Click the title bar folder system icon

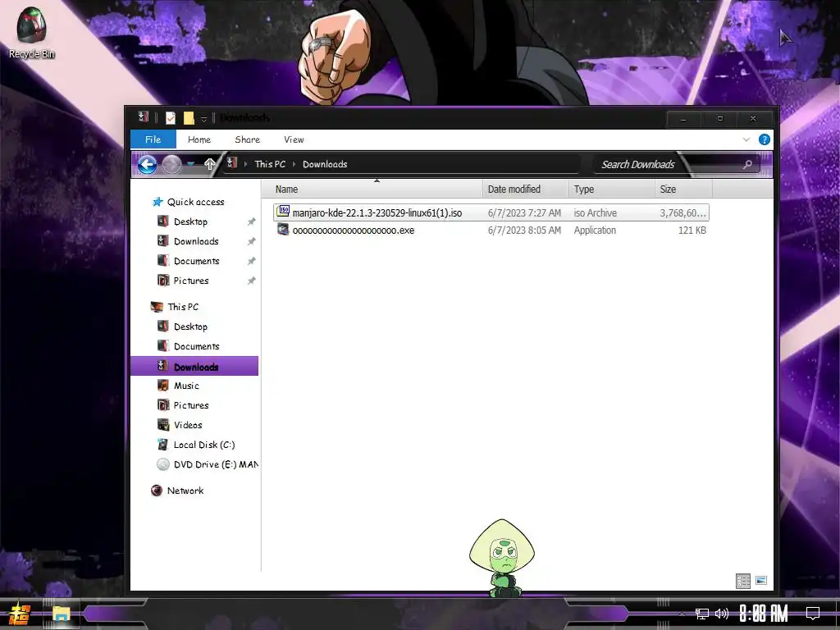143,117
